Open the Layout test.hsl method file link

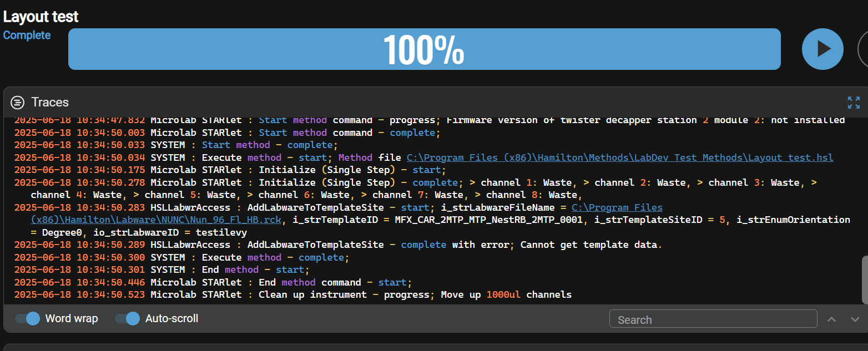coord(619,157)
